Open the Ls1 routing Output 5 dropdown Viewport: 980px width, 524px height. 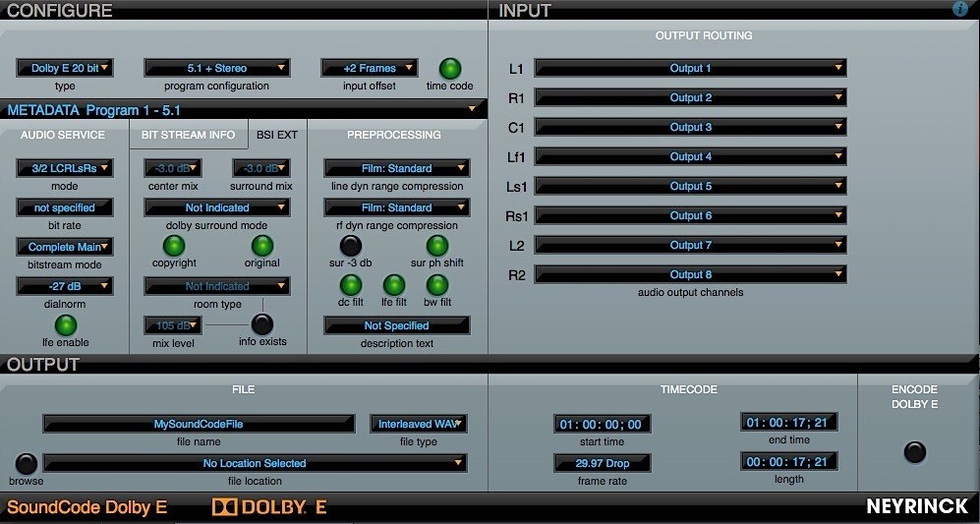691,186
